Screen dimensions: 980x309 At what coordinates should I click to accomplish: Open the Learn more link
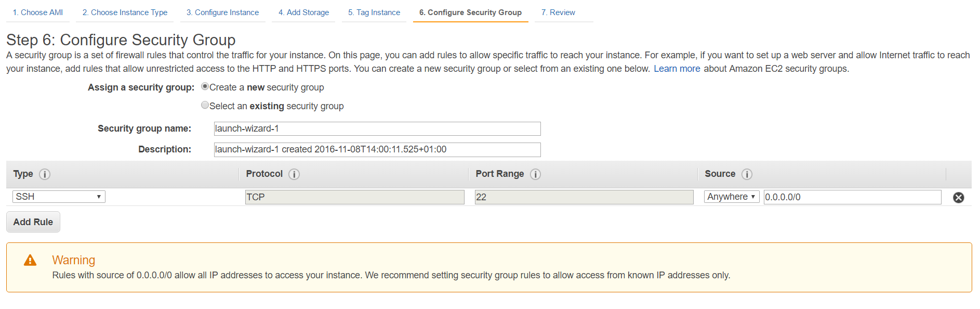(677, 69)
